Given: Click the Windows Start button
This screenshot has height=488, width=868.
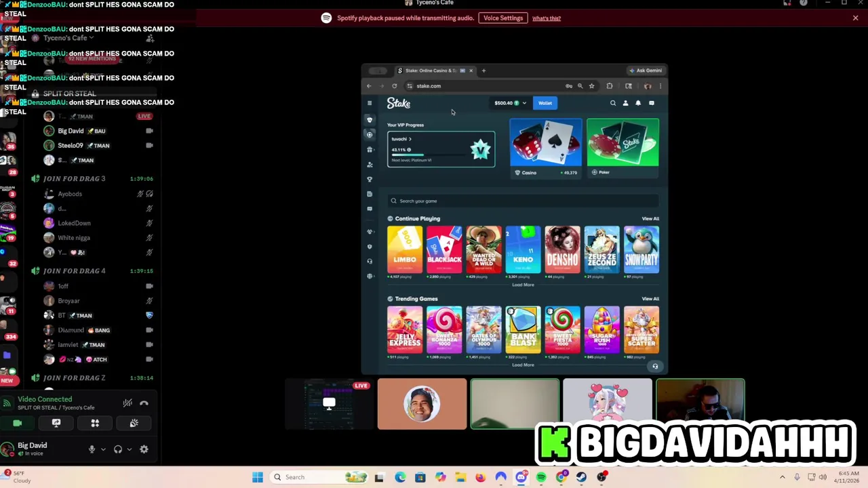Looking at the screenshot, I should tap(258, 477).
